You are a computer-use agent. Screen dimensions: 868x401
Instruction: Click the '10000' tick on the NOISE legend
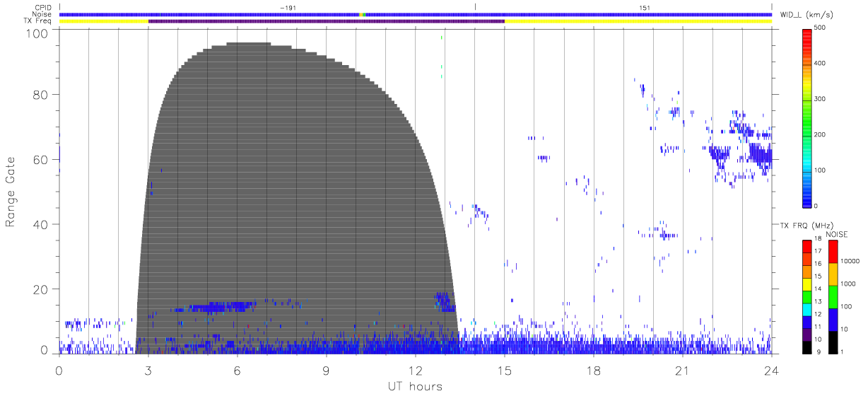pyautogui.click(x=850, y=261)
